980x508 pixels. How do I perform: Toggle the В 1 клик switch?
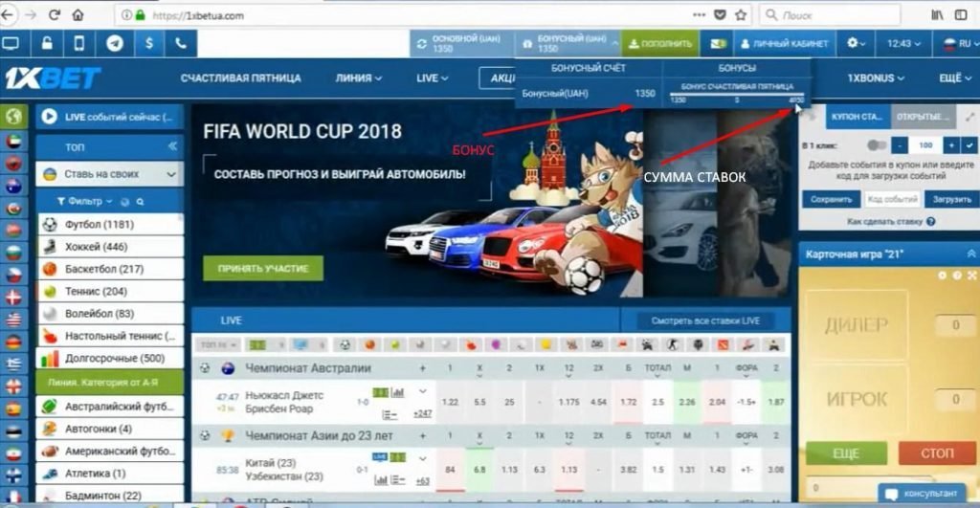click(x=877, y=145)
